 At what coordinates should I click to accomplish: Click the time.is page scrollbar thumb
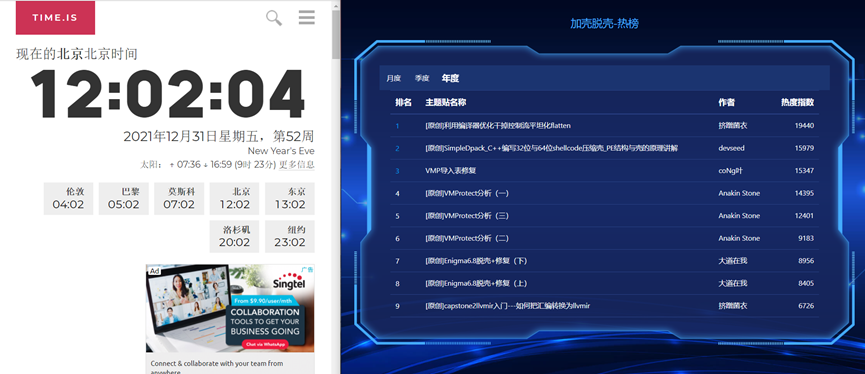pyautogui.click(x=335, y=36)
